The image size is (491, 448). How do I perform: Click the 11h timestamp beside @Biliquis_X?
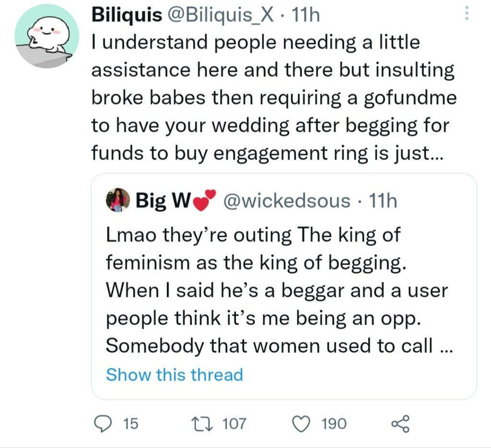tap(306, 16)
